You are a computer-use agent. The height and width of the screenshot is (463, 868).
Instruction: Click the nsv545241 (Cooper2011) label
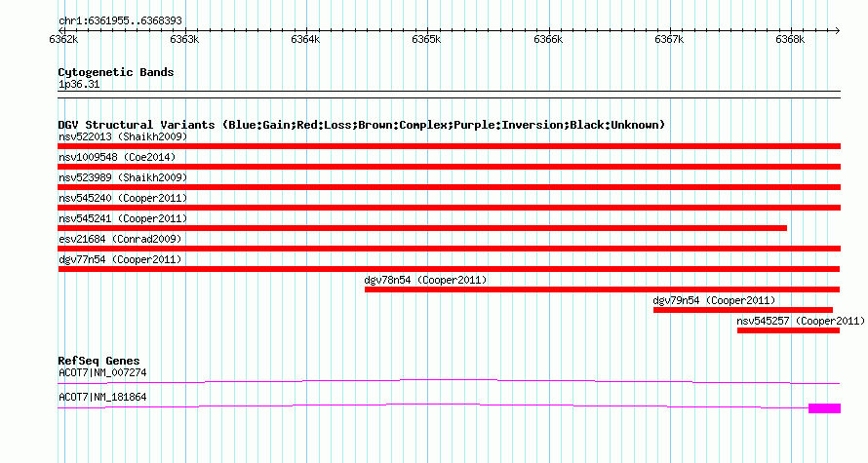coord(123,218)
